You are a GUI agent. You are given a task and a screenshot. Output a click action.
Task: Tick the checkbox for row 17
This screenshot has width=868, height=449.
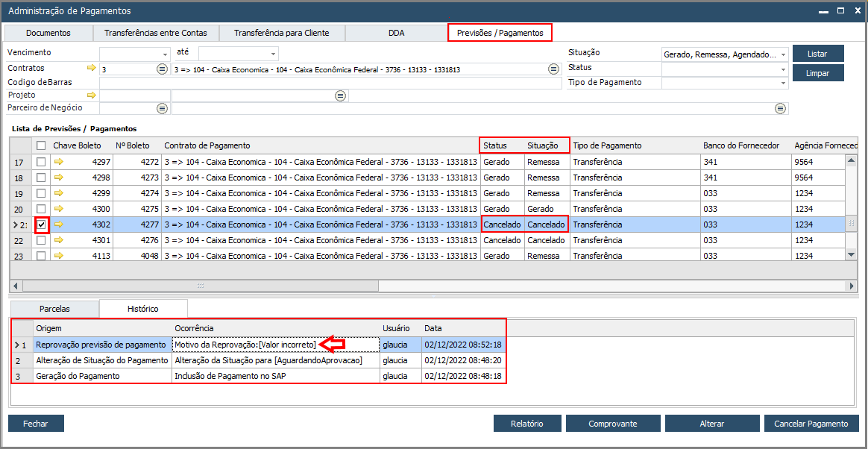pos(41,162)
